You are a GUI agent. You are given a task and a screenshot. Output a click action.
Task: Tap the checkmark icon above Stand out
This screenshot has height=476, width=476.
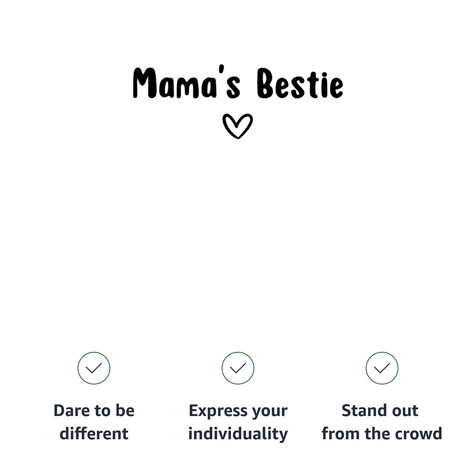[382, 368]
